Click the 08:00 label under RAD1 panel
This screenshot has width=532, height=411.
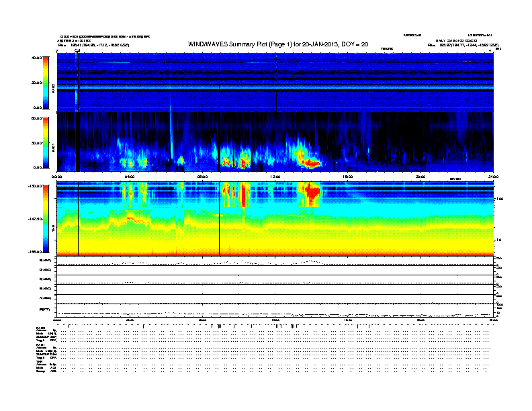pos(202,177)
